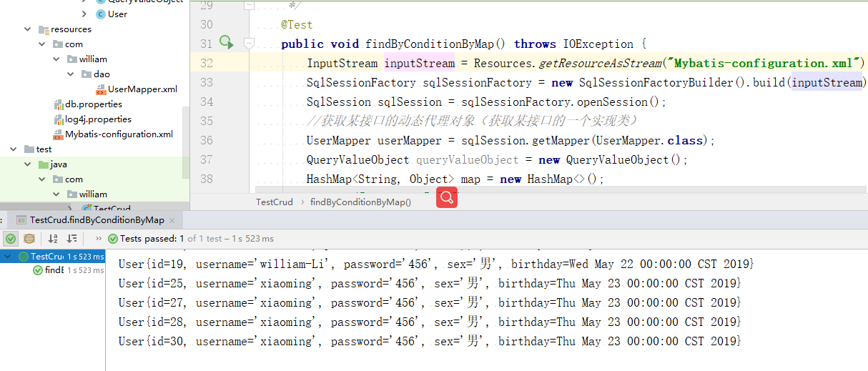Click the UserMapper.xml file icon

click(101, 89)
